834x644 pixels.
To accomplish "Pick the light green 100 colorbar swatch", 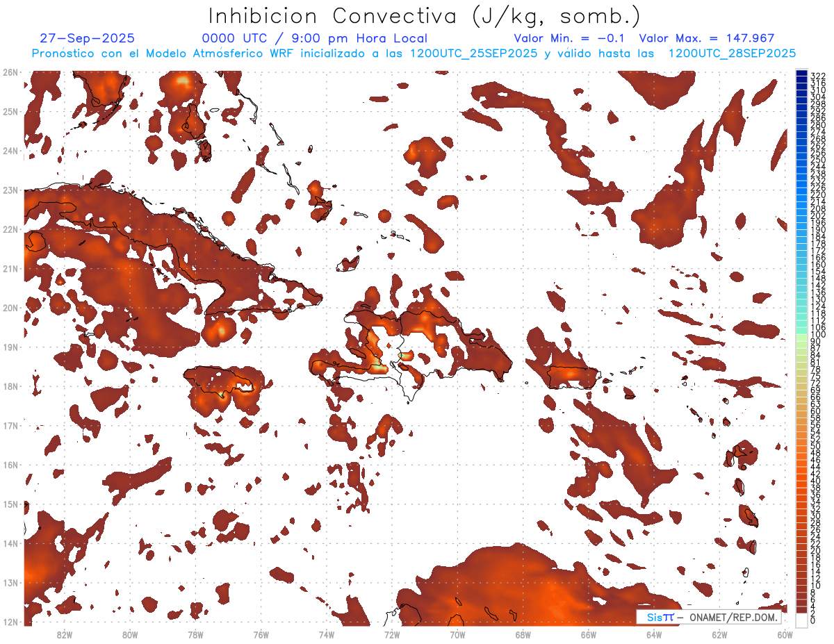I will pyautogui.click(x=801, y=335).
